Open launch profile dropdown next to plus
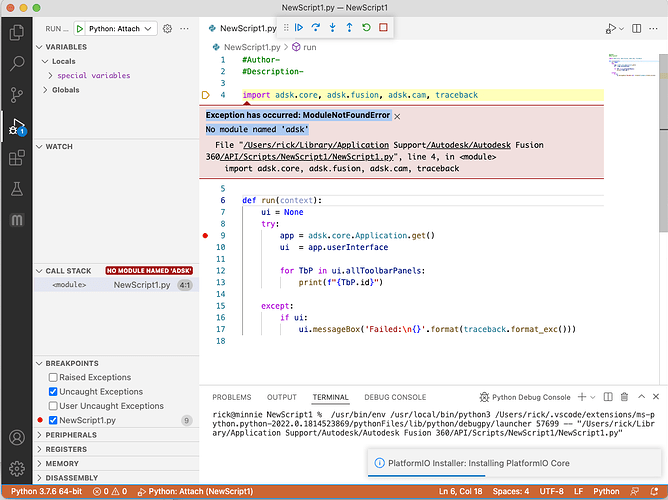The image size is (668, 500). [x=593, y=397]
